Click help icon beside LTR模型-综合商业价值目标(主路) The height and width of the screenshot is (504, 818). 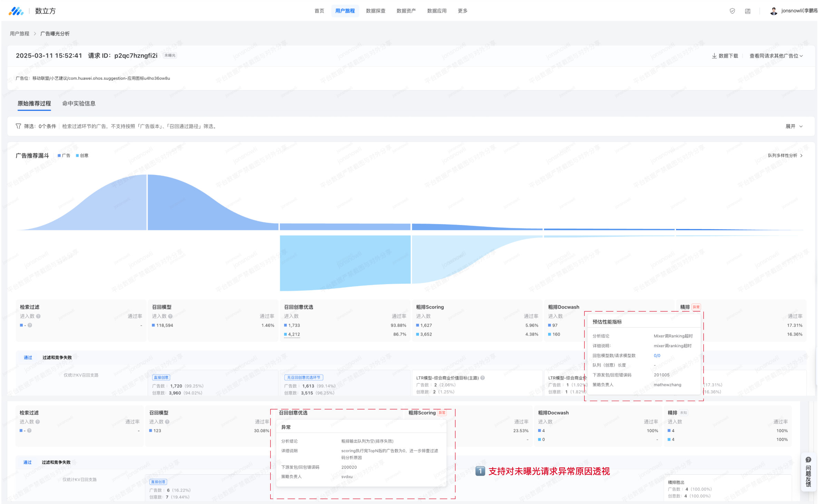(483, 378)
